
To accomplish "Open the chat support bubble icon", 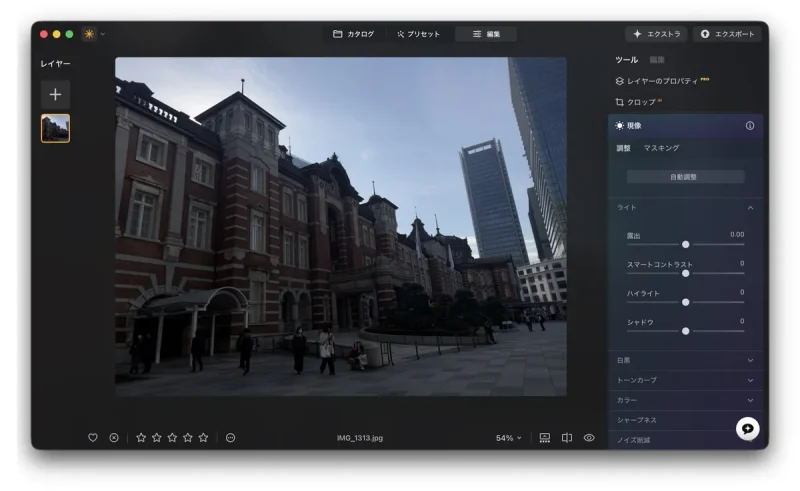I will click(747, 428).
